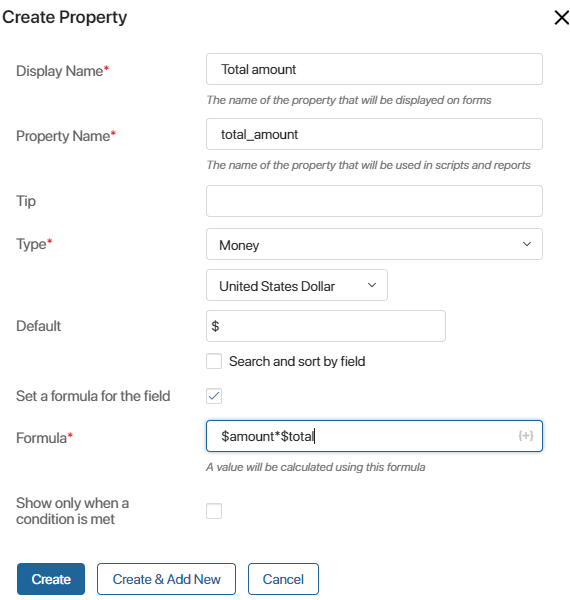Click the Create button

tap(51, 579)
